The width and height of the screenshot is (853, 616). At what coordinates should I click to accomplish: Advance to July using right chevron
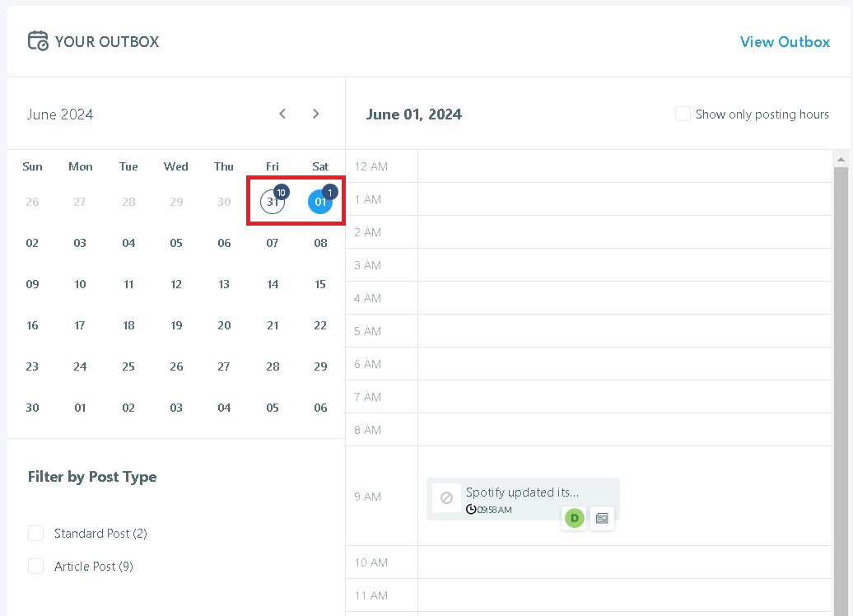pyautogui.click(x=315, y=114)
